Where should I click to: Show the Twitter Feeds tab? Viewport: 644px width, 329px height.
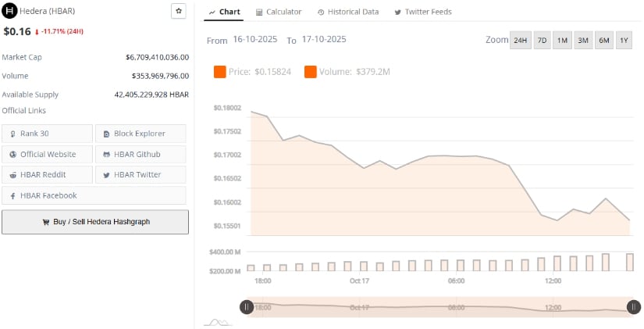(x=422, y=12)
